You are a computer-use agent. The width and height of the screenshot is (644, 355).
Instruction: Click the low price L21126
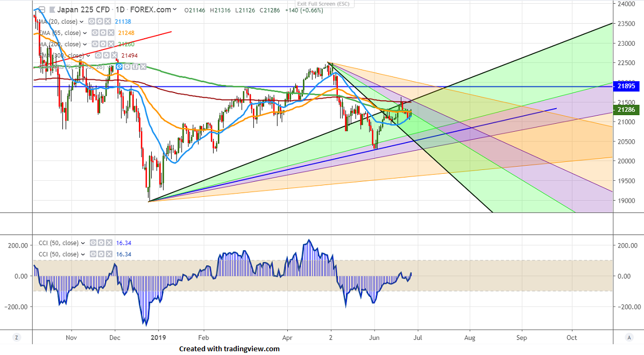pos(245,10)
